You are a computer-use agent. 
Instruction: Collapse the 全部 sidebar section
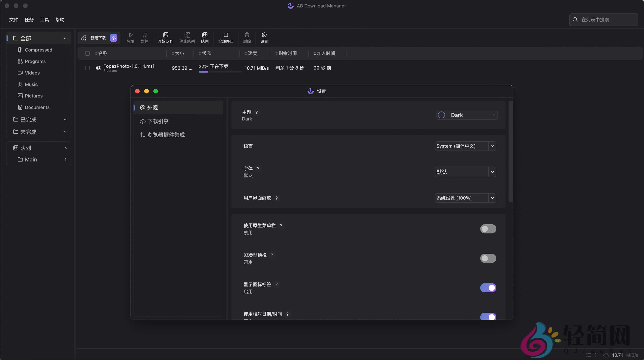[x=65, y=38]
